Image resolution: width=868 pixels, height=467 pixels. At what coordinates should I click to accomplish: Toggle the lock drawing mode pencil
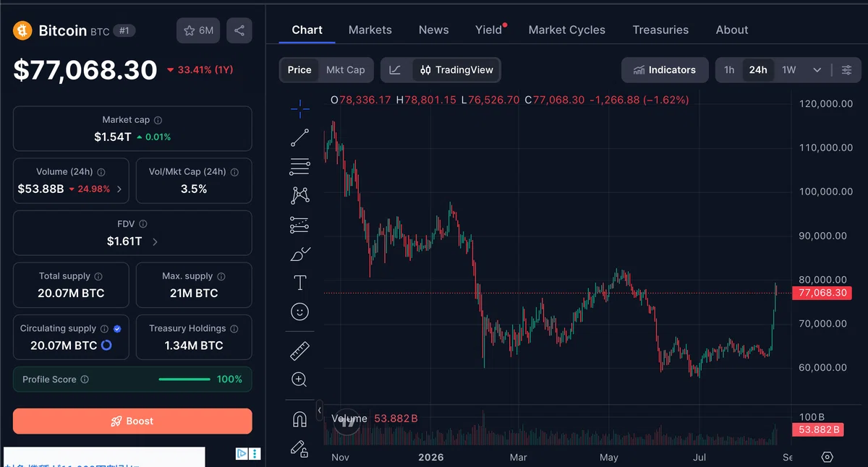pos(299,448)
